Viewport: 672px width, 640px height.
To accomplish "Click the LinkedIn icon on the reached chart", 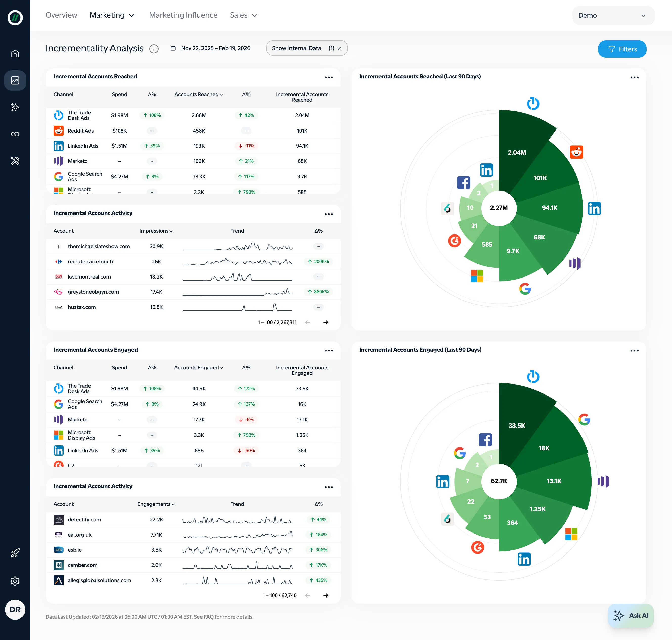I will 594,208.
